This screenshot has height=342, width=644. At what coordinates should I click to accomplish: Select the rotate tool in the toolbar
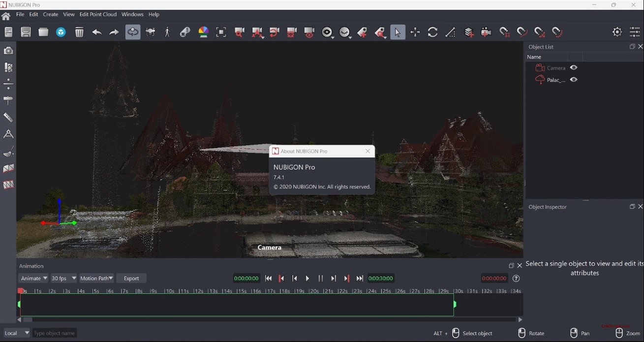(433, 32)
